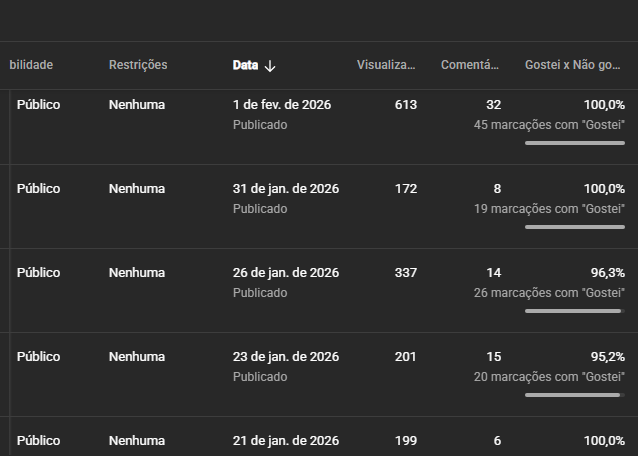638x456 pixels.
Task: Click the sort arrow next to Data
Action: click(x=270, y=66)
